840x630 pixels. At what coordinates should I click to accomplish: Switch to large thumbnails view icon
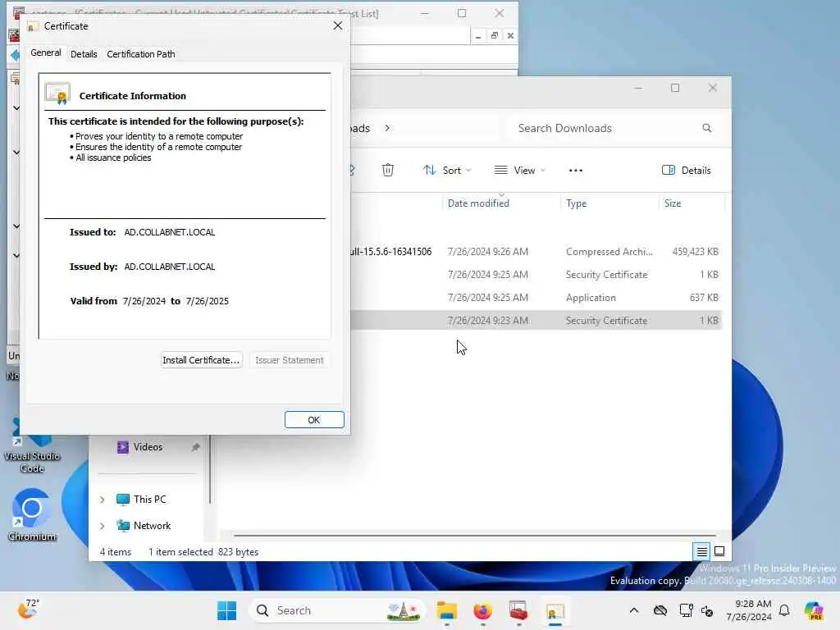pyautogui.click(x=719, y=551)
